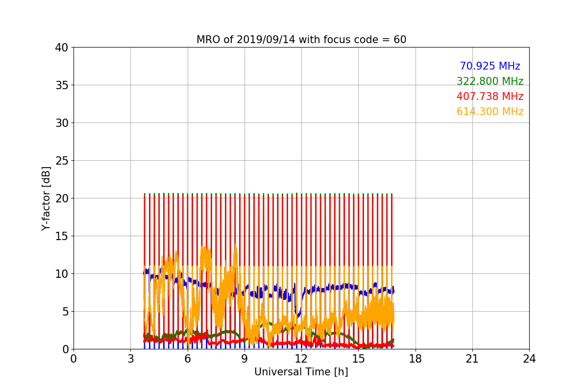Click the 'Y-factor [dB]' axis label
Viewport: 588px width, 392px height.
pos(46,198)
